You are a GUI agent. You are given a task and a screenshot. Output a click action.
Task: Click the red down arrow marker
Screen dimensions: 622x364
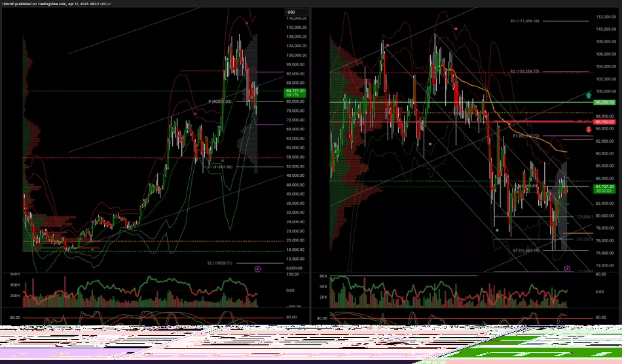click(x=589, y=130)
